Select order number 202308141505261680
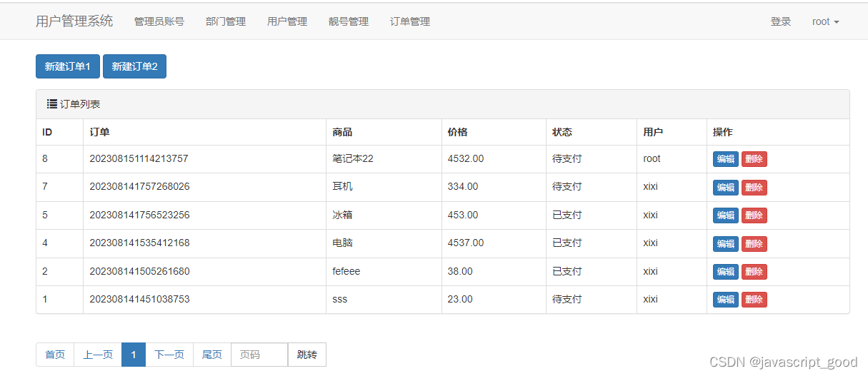This screenshot has height=376, width=868. [x=139, y=271]
